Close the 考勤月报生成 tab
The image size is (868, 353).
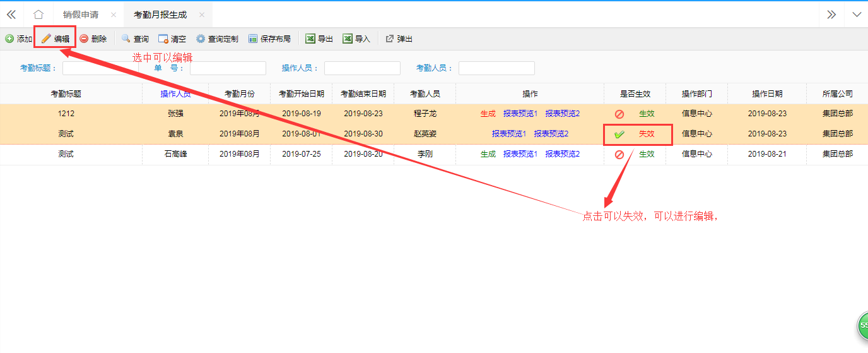pos(201,15)
